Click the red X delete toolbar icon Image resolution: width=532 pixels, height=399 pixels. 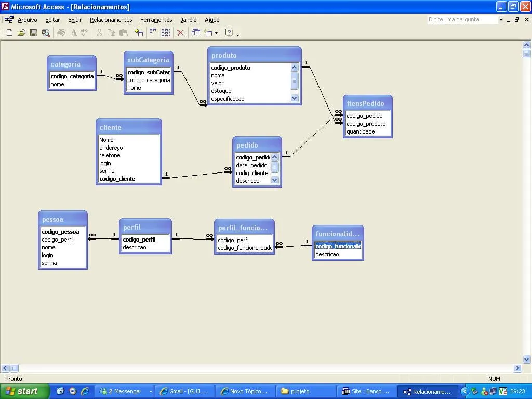pyautogui.click(x=180, y=33)
